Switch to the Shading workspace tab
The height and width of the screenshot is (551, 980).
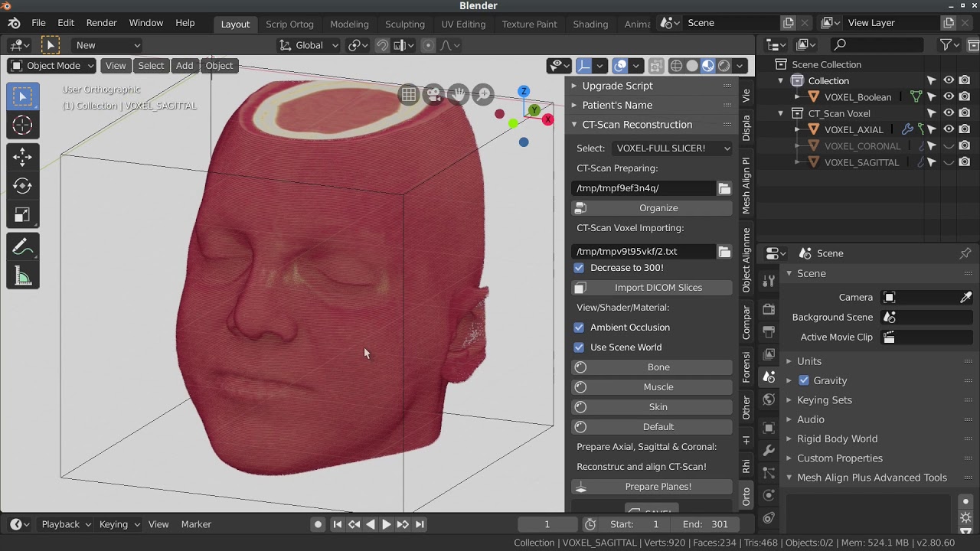590,24
